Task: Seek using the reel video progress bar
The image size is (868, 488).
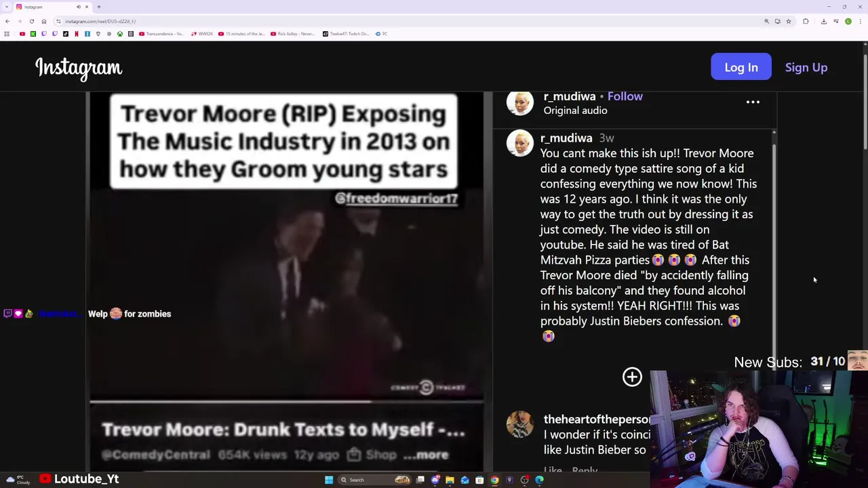Action: tap(286, 401)
